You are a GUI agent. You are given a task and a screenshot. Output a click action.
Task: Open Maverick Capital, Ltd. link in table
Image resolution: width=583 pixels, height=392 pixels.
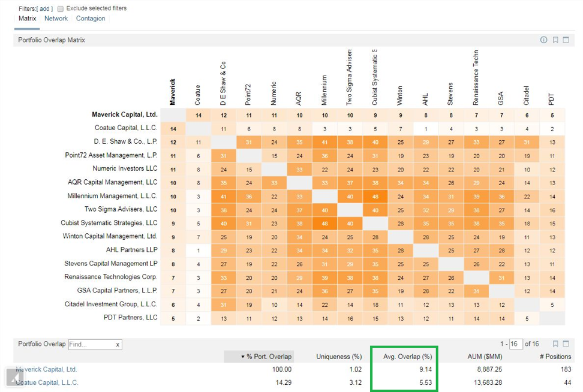[46, 369]
